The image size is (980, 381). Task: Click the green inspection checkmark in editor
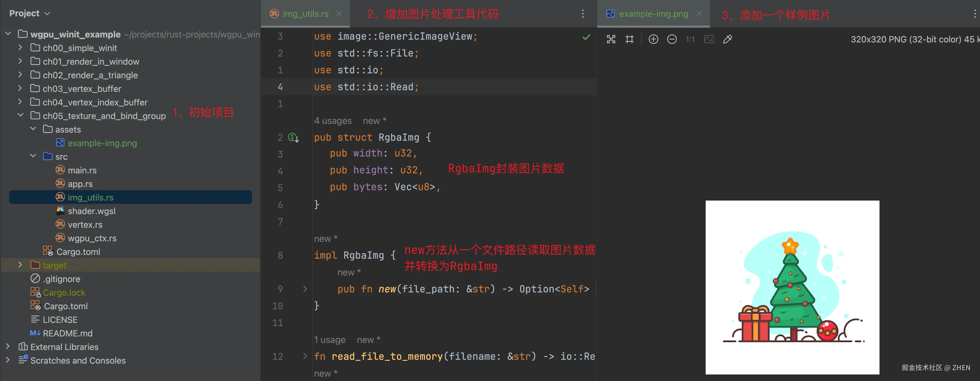586,37
